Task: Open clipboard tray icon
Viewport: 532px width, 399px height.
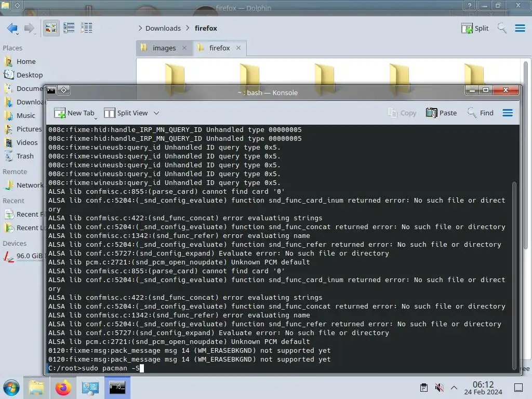Action: pyautogui.click(x=424, y=388)
